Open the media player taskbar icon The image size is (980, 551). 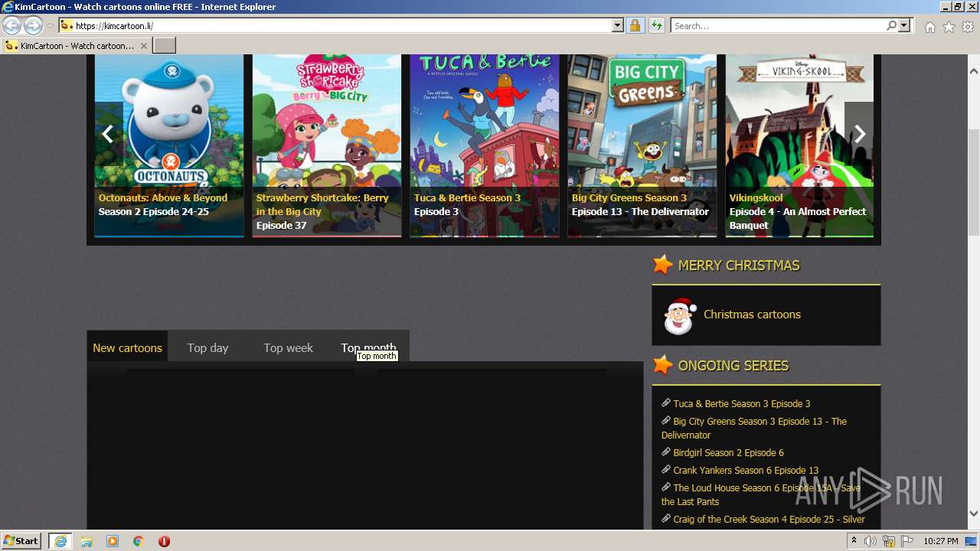coord(113,541)
